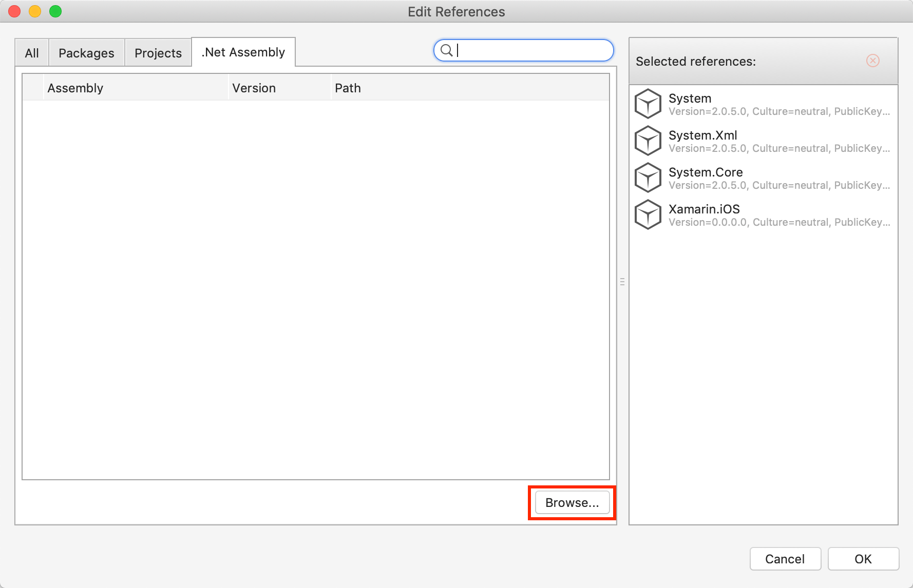Click the System assembly cube icon
This screenshot has height=588, width=913.
(648, 104)
